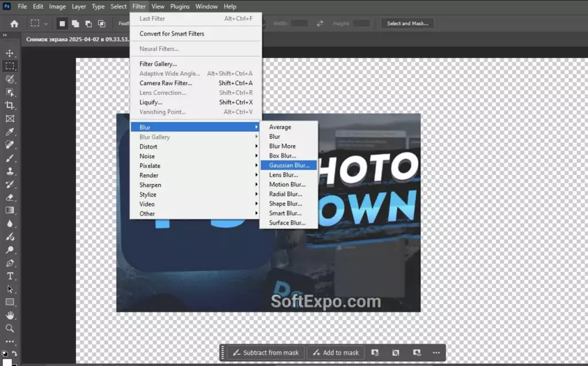Enable Subtract from selection mode

(x=88, y=23)
